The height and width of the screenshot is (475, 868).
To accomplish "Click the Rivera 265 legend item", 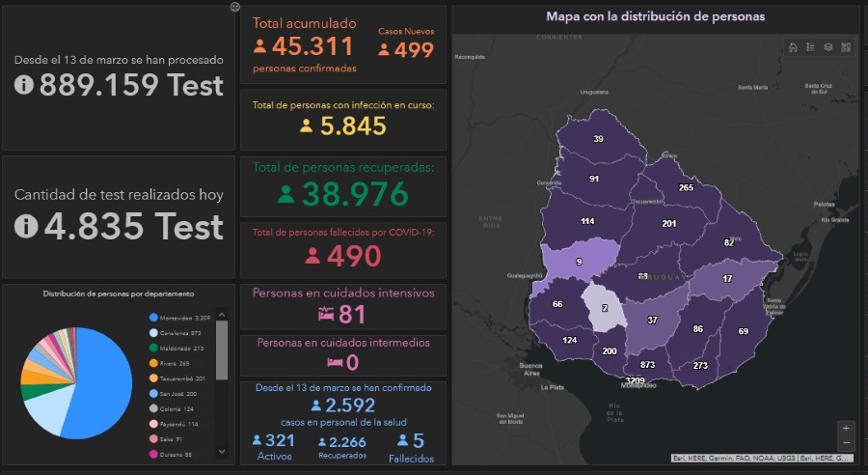I will point(174,364).
